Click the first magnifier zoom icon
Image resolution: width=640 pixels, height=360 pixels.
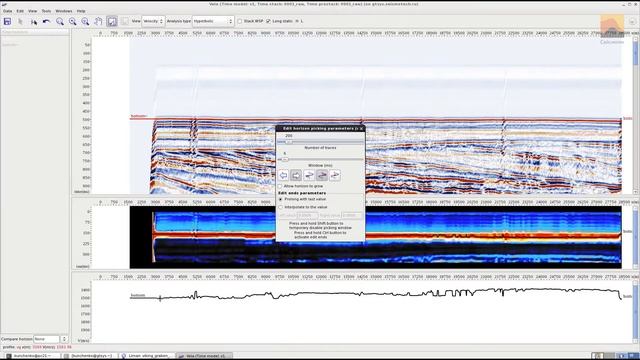coord(60,22)
